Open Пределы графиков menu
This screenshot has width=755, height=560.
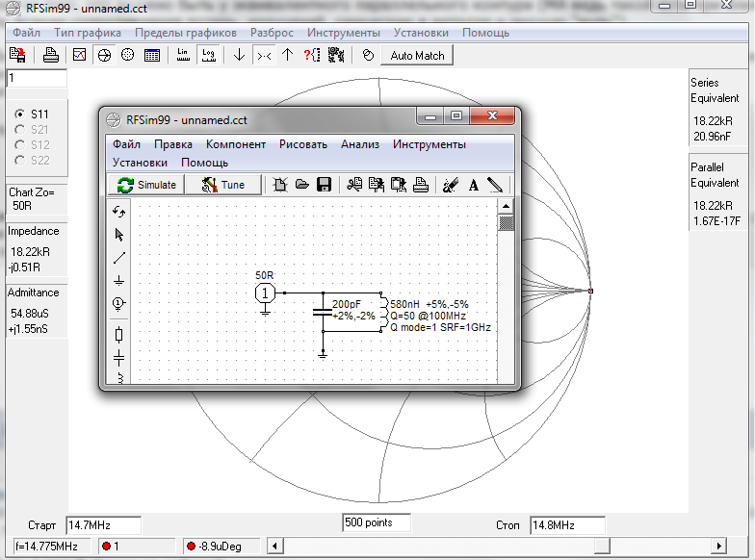[185, 33]
